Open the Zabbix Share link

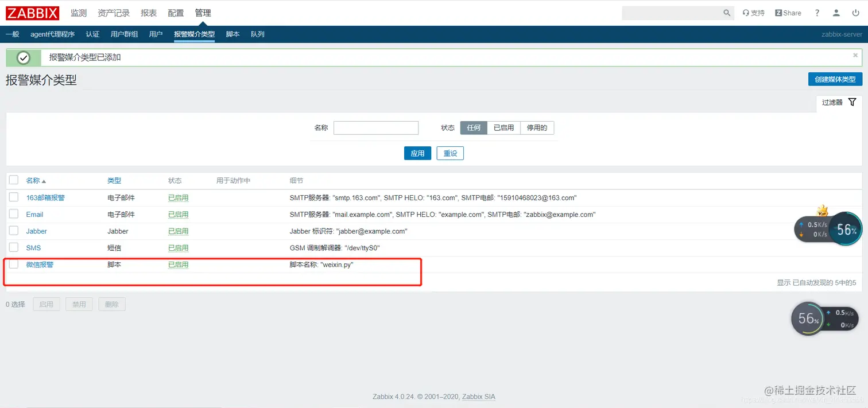(x=788, y=13)
